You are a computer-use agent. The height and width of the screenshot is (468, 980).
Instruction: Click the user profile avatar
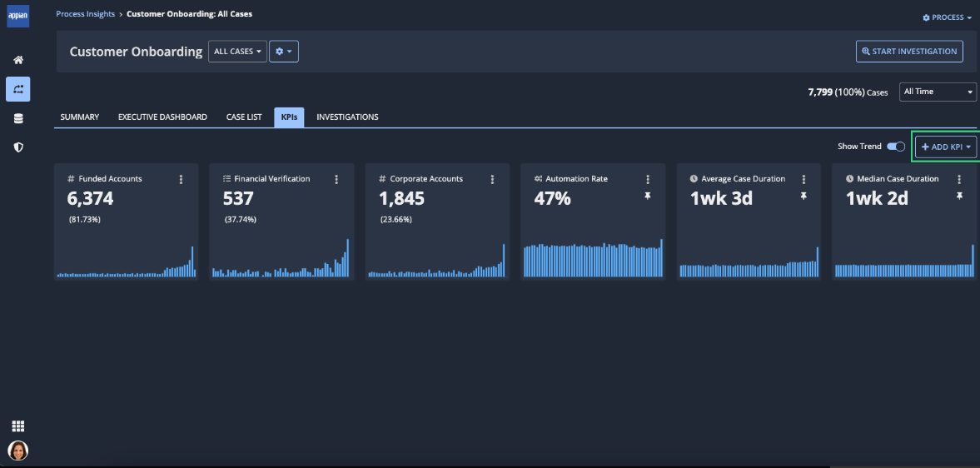[17, 451]
